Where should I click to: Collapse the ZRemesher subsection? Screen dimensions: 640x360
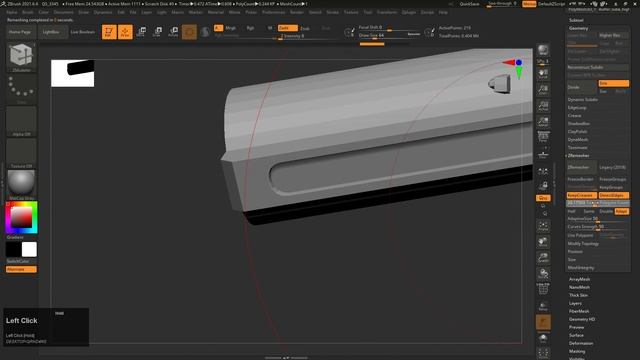pyautogui.click(x=578, y=156)
